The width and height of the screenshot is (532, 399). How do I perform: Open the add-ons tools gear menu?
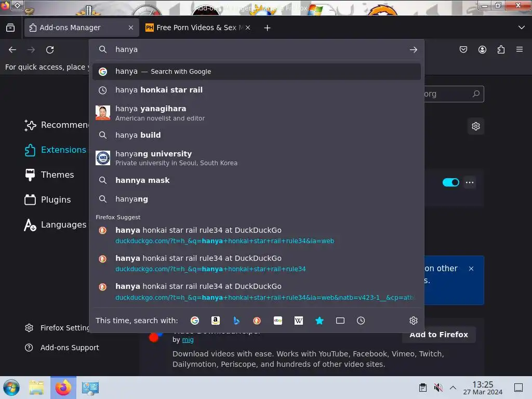[476, 126]
